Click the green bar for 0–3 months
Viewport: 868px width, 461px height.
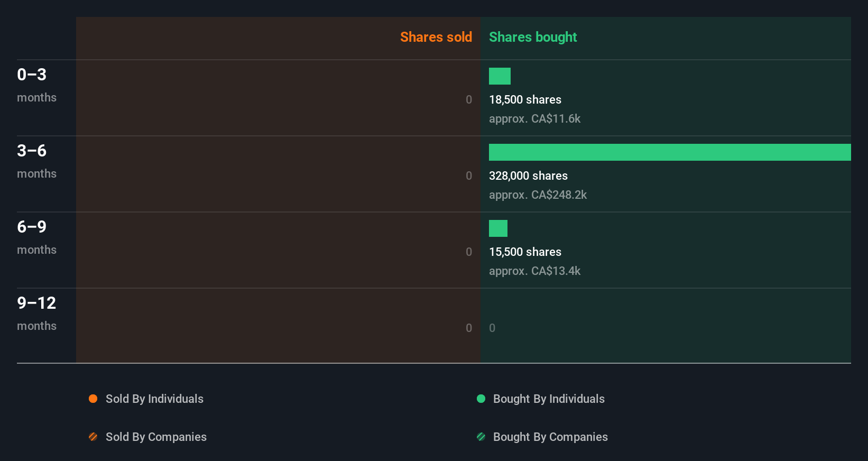coord(500,76)
